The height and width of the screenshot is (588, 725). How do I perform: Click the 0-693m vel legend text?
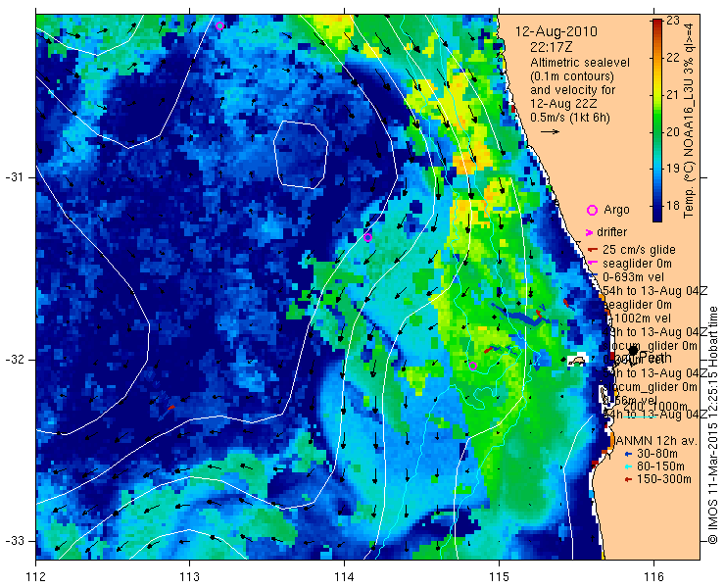[633, 277]
